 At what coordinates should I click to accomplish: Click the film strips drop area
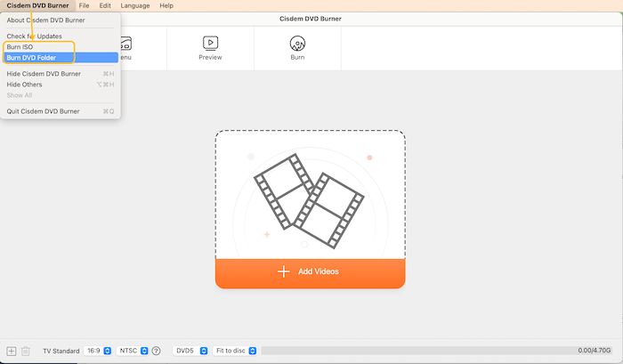[x=310, y=195]
